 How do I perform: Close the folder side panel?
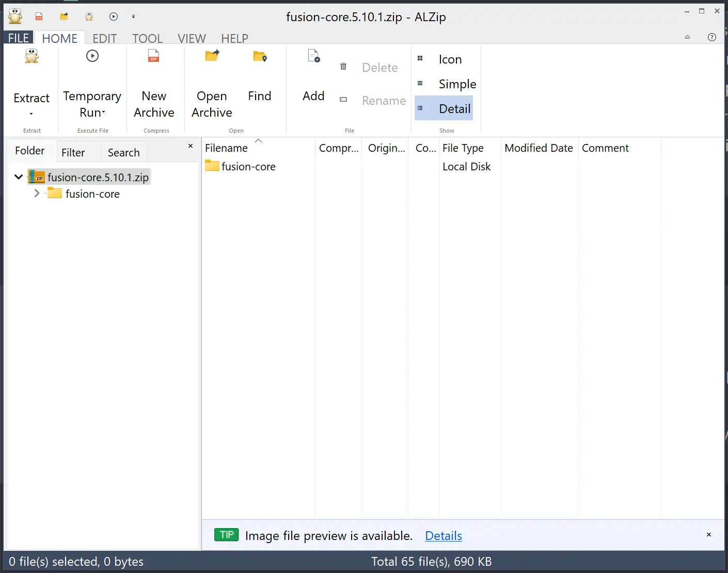[191, 146]
